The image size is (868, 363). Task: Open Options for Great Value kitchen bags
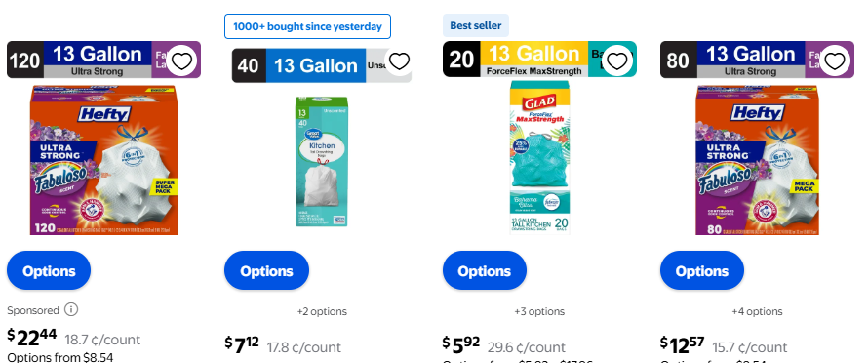266,270
